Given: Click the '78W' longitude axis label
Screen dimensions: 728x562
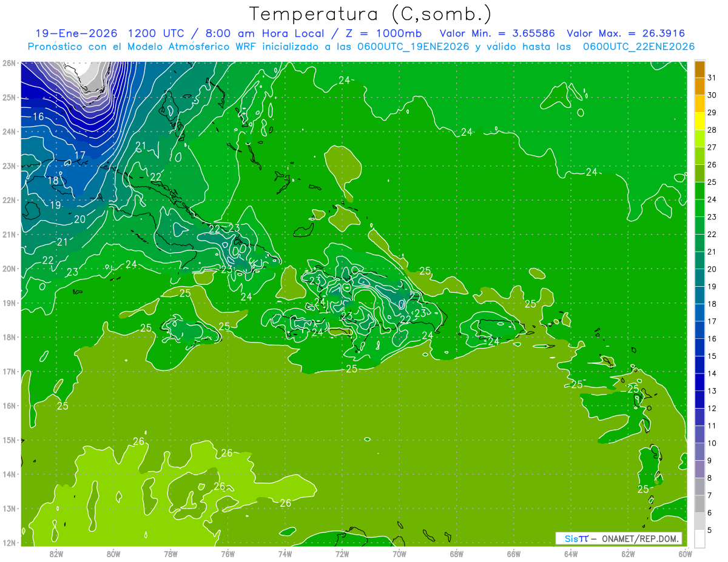Looking at the screenshot, I should click(x=170, y=554).
